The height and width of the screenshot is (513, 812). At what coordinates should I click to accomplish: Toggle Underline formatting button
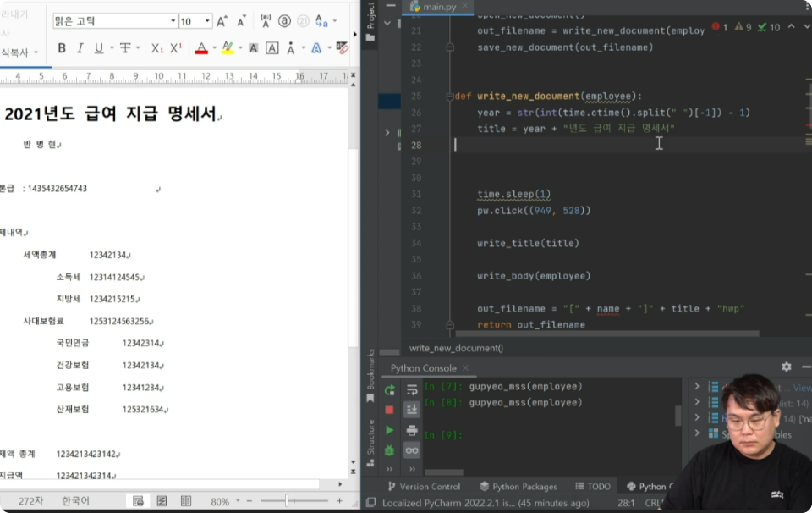98,48
